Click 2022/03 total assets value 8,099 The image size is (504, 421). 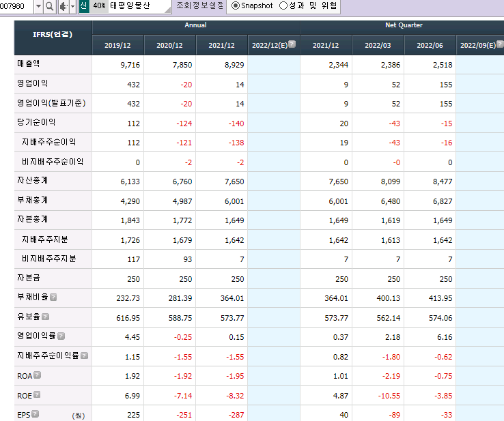point(391,182)
